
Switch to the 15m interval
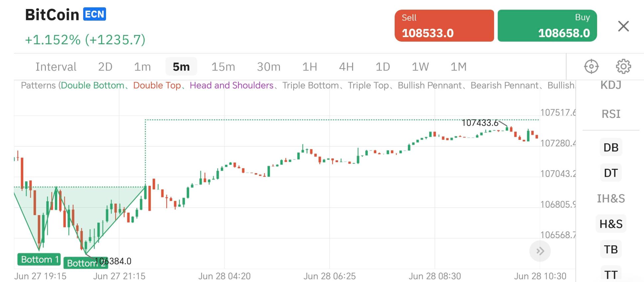click(x=223, y=67)
